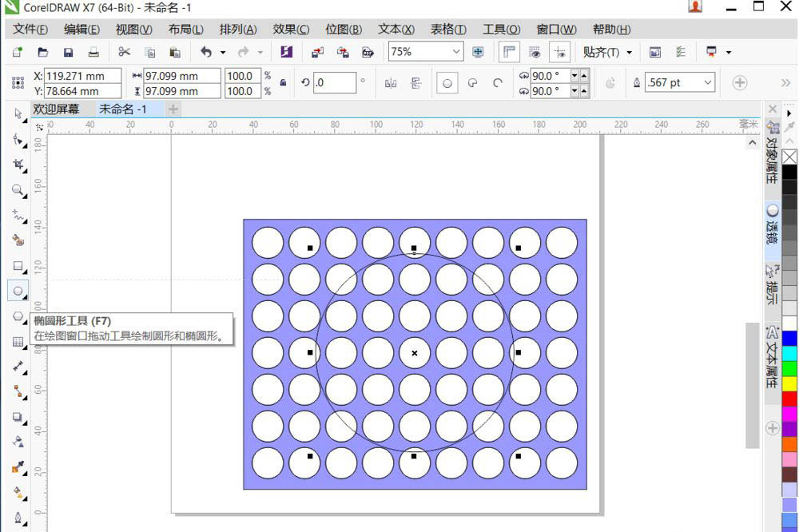Switch ellipse shape to pie mode
799x532 pixels.
tap(472, 82)
